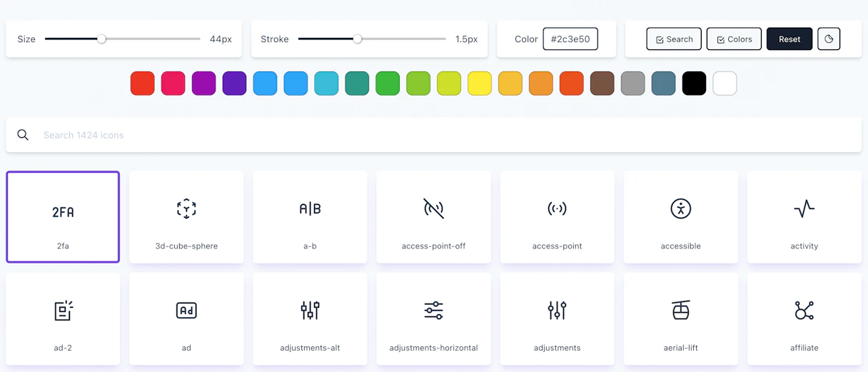Choose the black color swatch
868x372 pixels.
[694, 84]
